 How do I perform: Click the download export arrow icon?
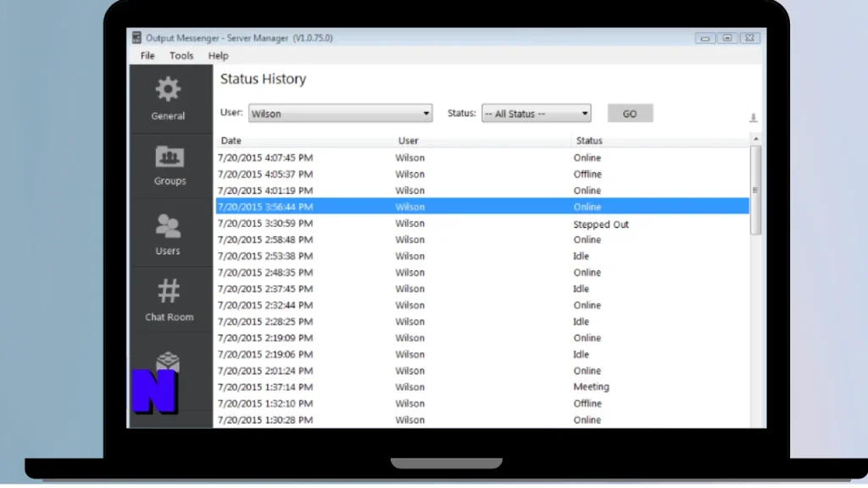click(753, 117)
